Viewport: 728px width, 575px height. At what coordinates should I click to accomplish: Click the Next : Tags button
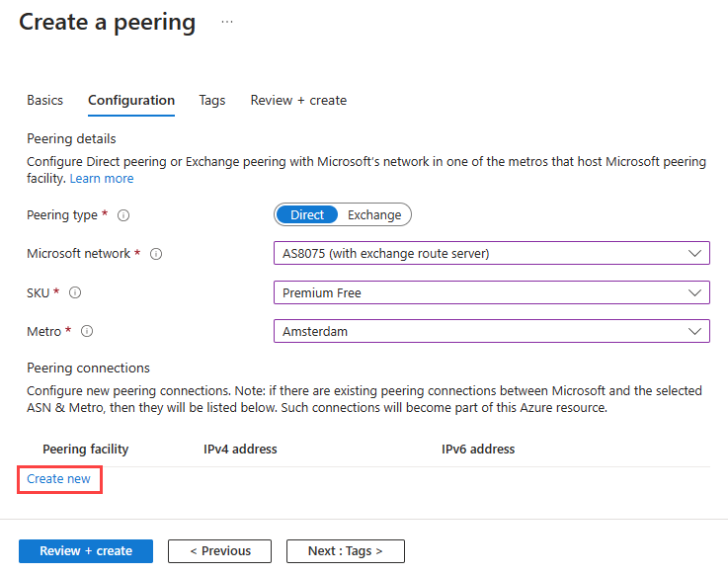click(345, 551)
